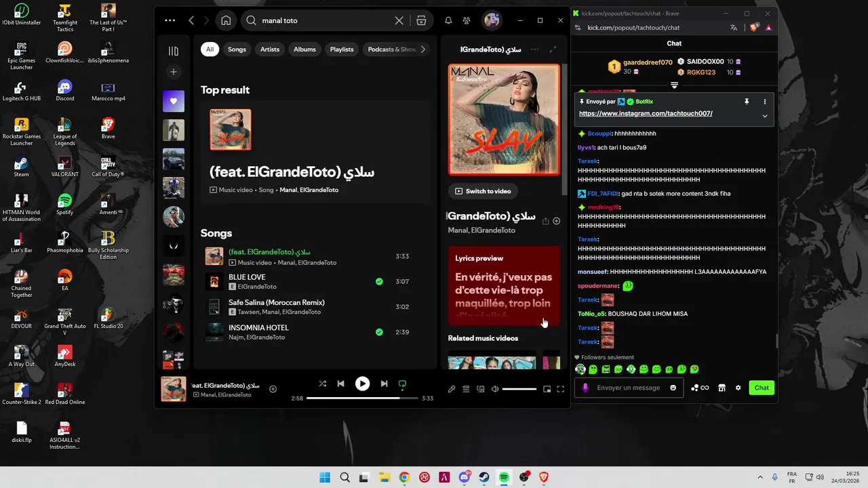Toggle saved checkmark for BLUE LOVE
The width and height of the screenshot is (868, 488).
click(379, 281)
